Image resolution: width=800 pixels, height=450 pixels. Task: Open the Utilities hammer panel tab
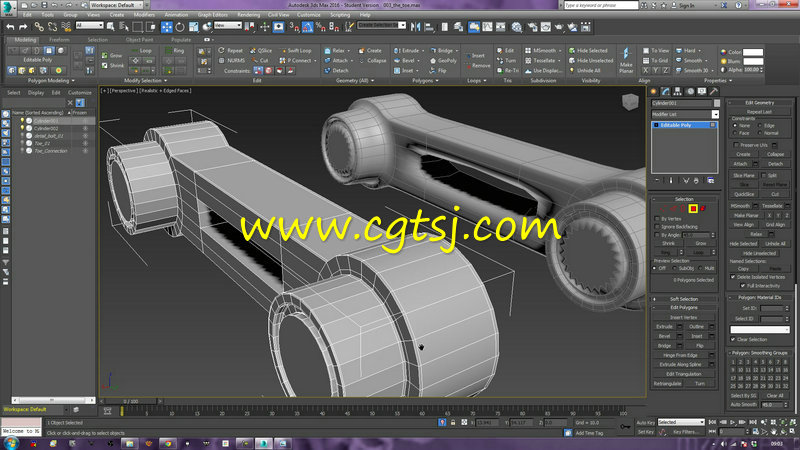tap(714, 91)
